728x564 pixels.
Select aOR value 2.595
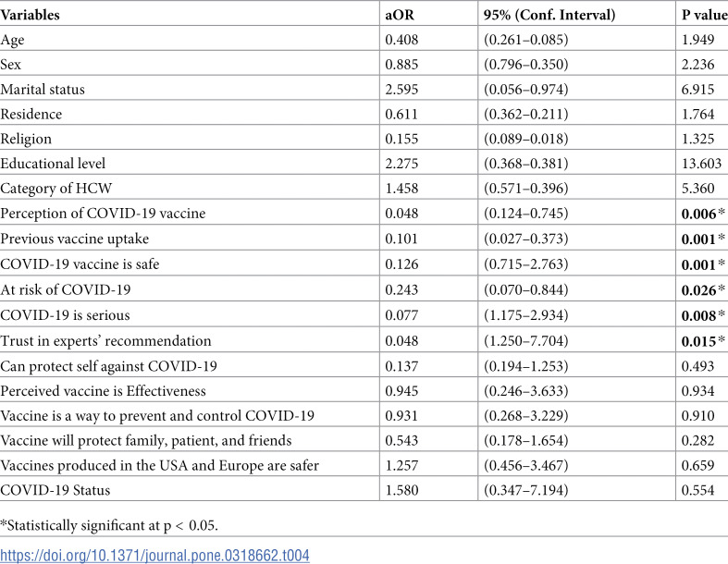tap(401, 89)
